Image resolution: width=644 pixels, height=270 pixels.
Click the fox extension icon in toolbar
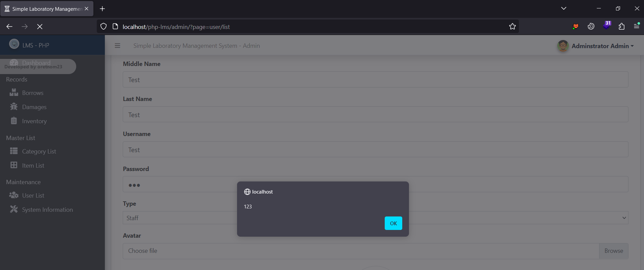[576, 27]
